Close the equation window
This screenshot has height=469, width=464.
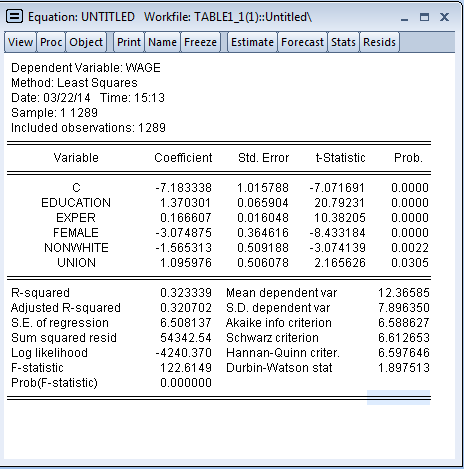[x=444, y=17]
